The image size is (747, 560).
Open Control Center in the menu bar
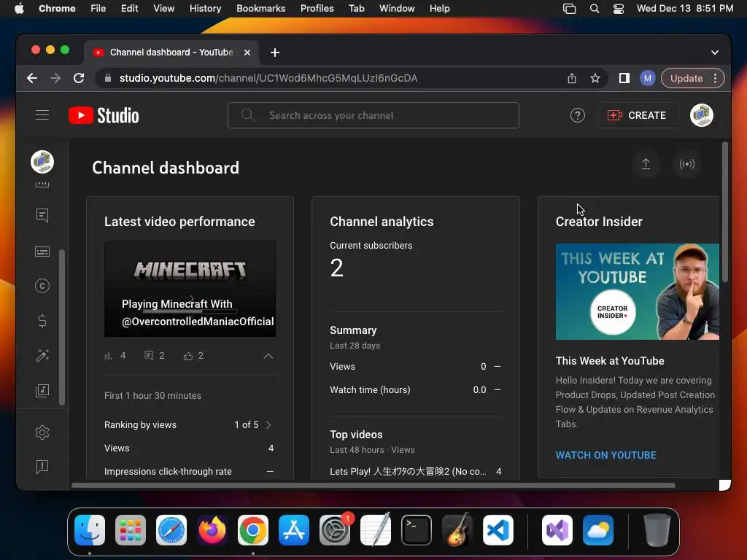click(619, 9)
